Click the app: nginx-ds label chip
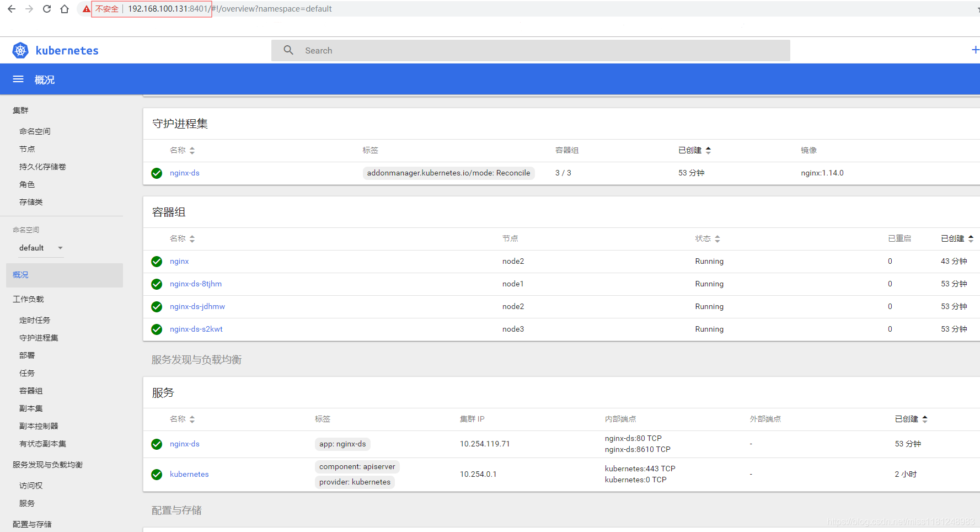 point(342,444)
